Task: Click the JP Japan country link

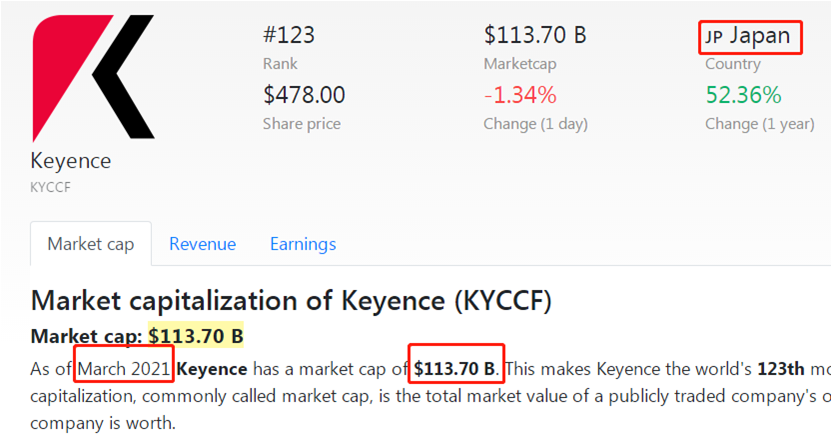Action: coord(748,36)
